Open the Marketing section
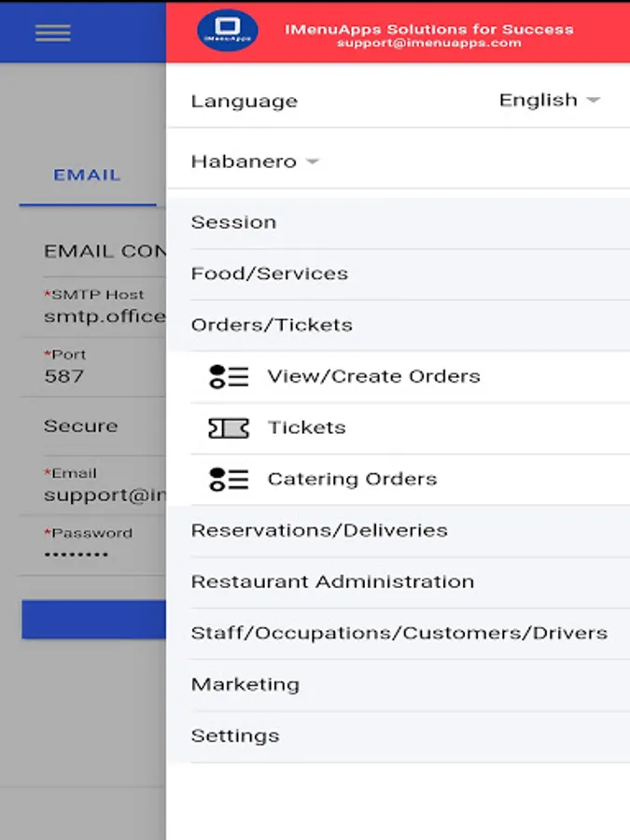Image resolution: width=630 pixels, height=840 pixels. (398, 685)
